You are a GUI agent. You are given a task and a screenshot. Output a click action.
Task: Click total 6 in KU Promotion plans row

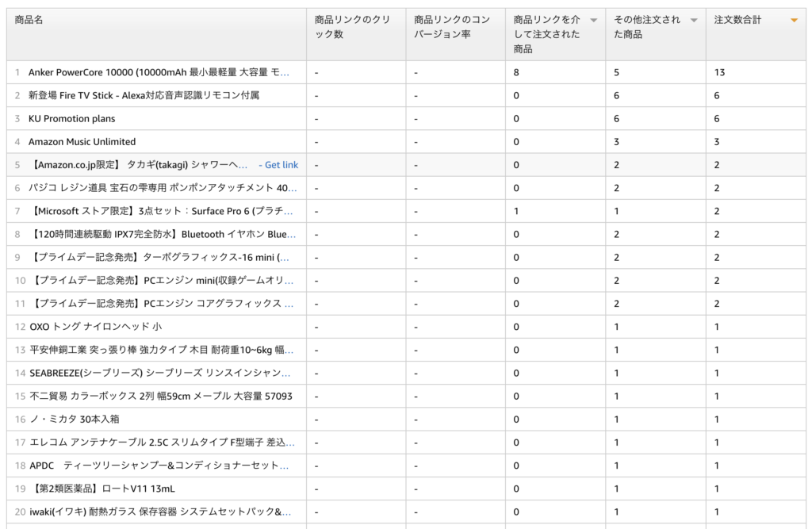pos(717,119)
